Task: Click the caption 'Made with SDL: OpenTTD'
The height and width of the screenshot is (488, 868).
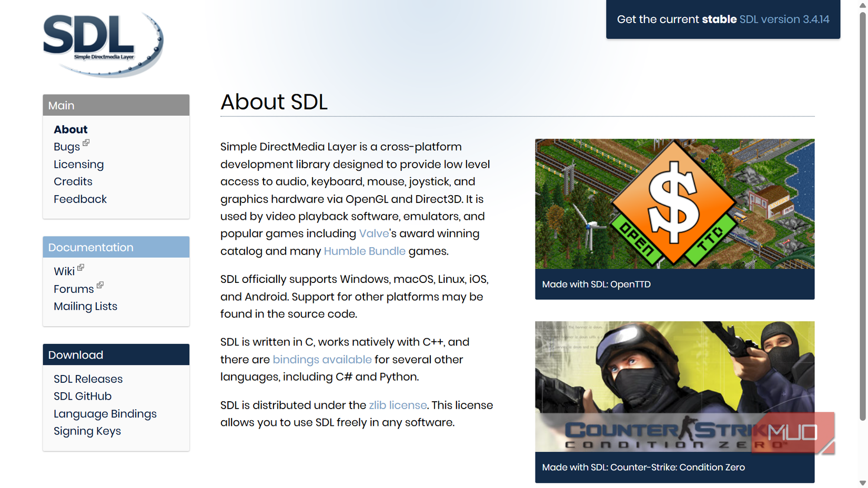Action: click(597, 284)
